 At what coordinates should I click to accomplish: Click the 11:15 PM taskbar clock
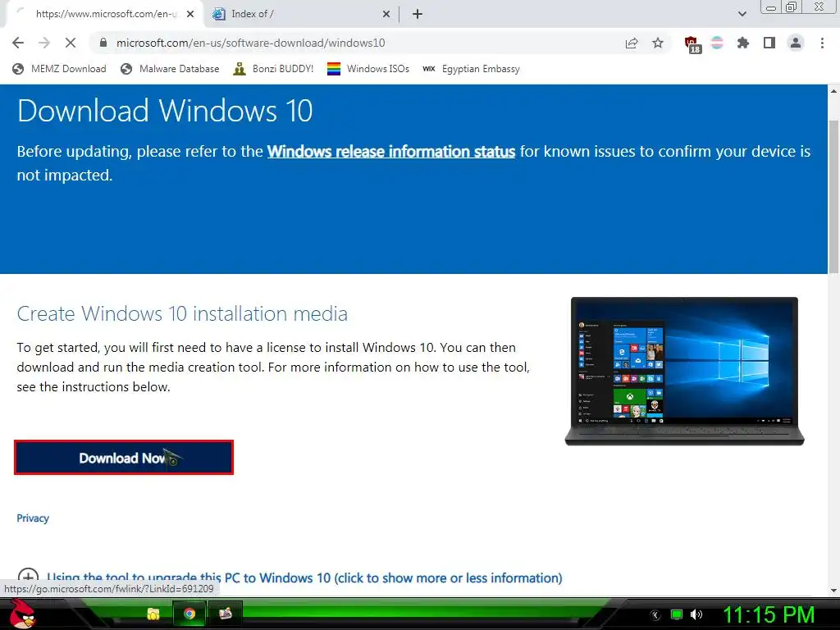(x=769, y=615)
